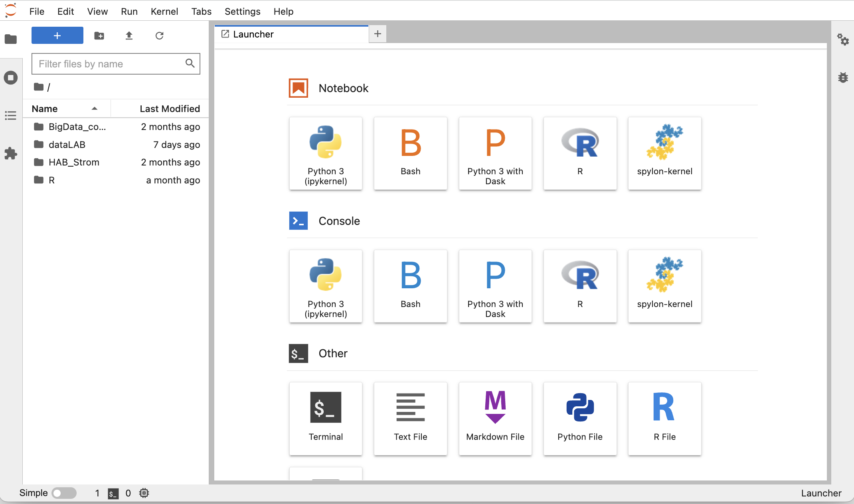Screen dimensions: 854x504
Task: Open the Debugger panel on the right
Action: pos(843,77)
